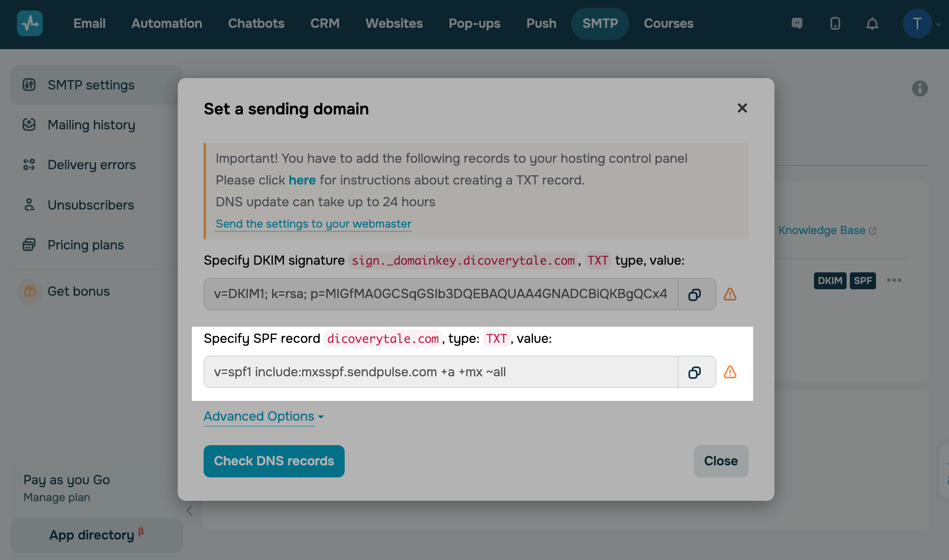The height and width of the screenshot is (560, 949).
Task: Copy the SPF record value
Action: (x=695, y=372)
